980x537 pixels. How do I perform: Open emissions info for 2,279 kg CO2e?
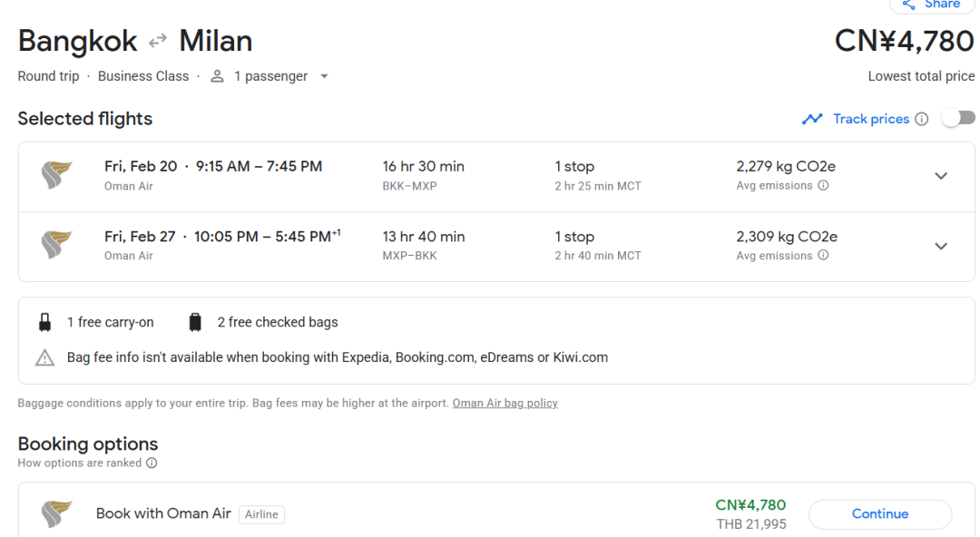(x=824, y=186)
